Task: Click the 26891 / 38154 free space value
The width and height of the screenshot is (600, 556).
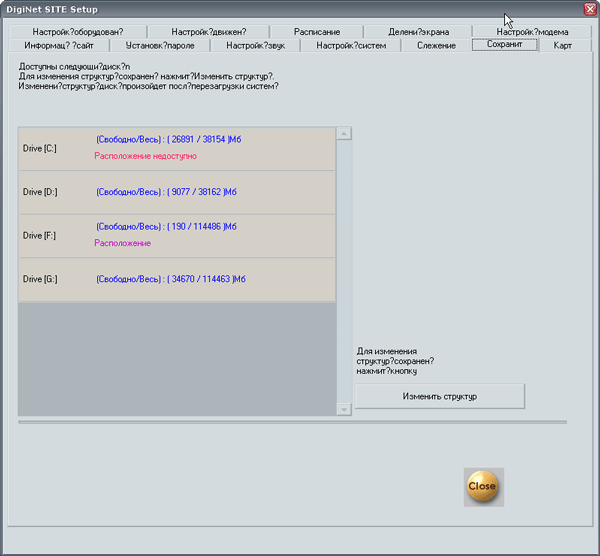Action: [x=198, y=139]
